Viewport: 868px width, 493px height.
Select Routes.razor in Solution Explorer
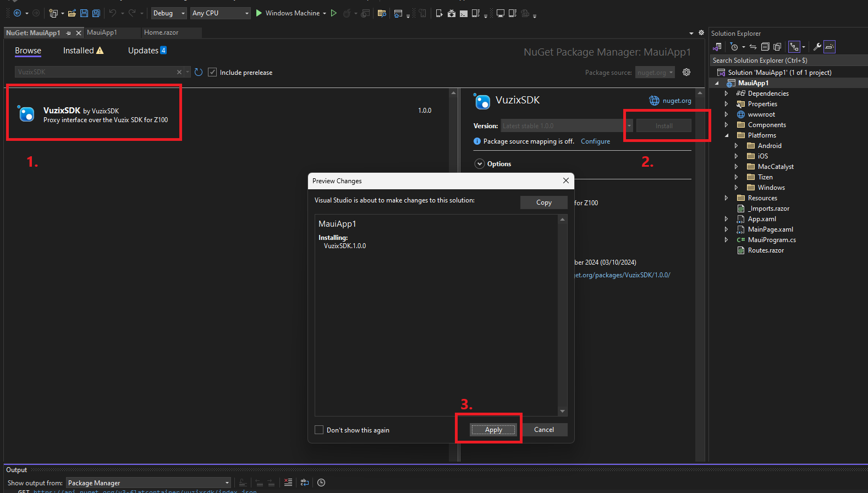coord(766,250)
